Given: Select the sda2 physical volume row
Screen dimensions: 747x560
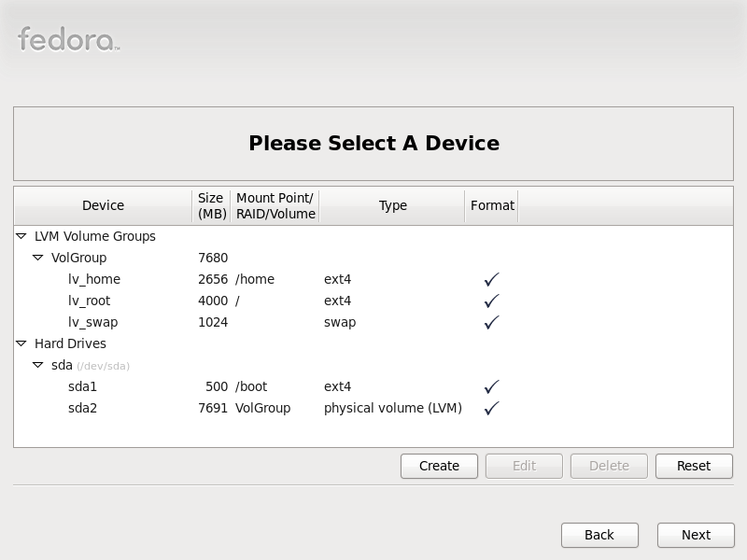Looking at the screenshot, I should tap(373, 408).
